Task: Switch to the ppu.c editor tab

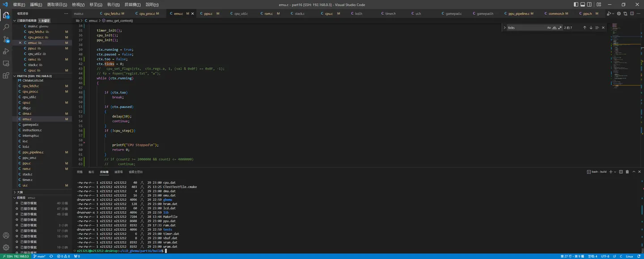Action: (x=208, y=13)
